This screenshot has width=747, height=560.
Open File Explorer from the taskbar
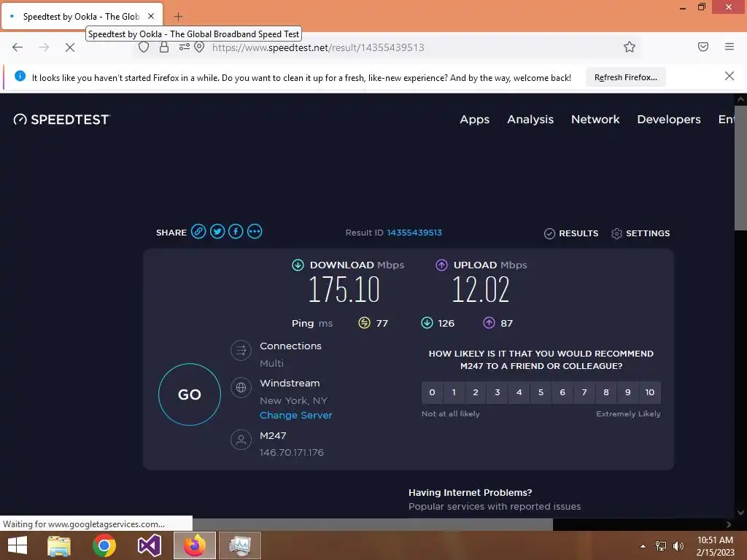tap(59, 545)
